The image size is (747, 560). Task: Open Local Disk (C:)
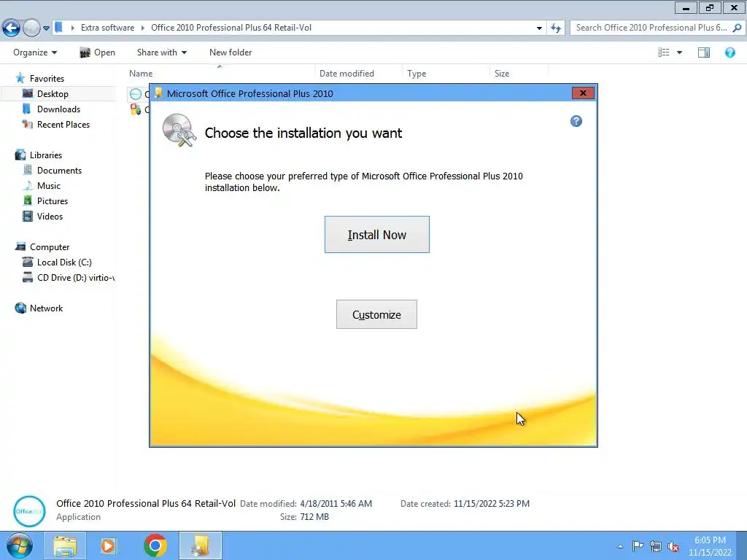[x=64, y=262]
